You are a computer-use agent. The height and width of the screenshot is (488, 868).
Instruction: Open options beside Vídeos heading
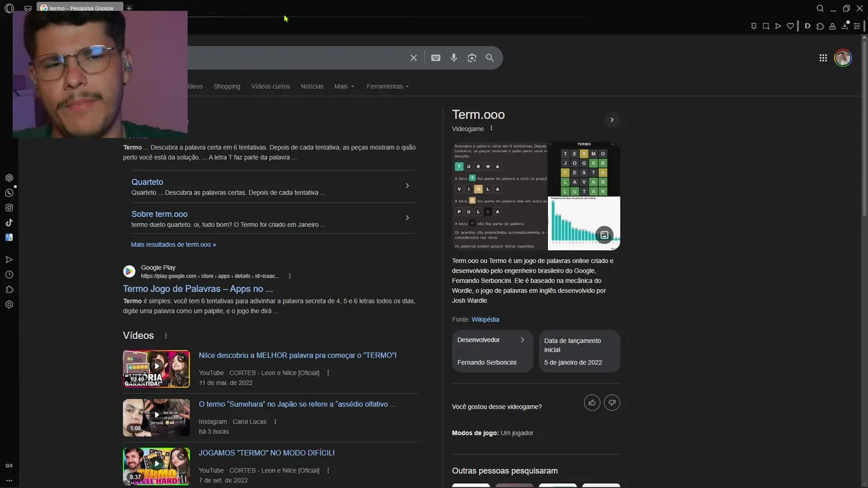coord(165,335)
